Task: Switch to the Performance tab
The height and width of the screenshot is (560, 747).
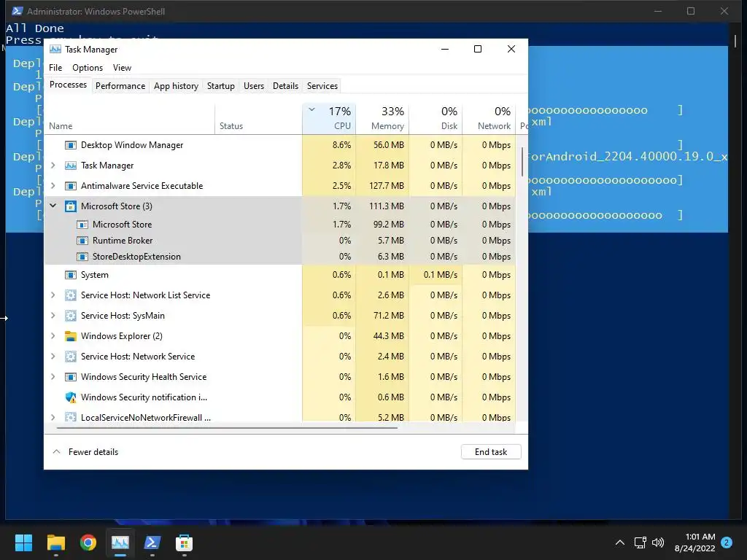Action: pyautogui.click(x=120, y=86)
